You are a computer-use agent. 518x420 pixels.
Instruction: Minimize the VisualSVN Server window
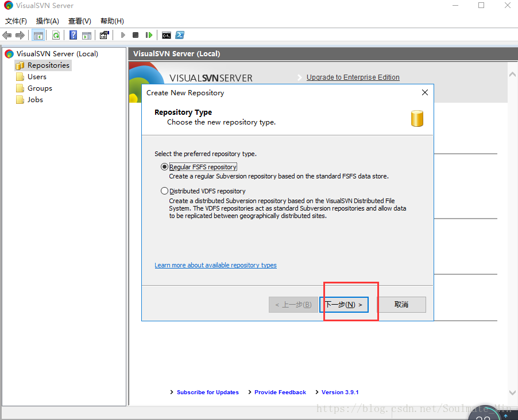(x=455, y=5)
